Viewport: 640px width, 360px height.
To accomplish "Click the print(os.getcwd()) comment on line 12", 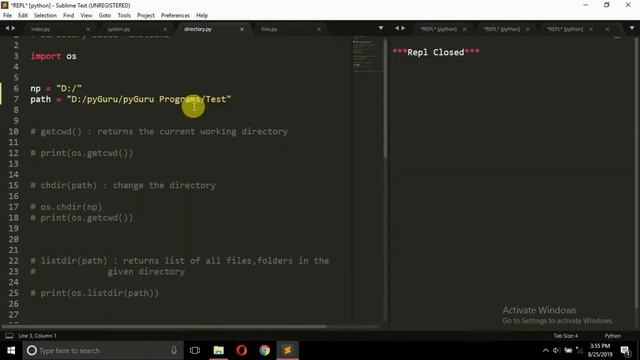I will coord(82,153).
